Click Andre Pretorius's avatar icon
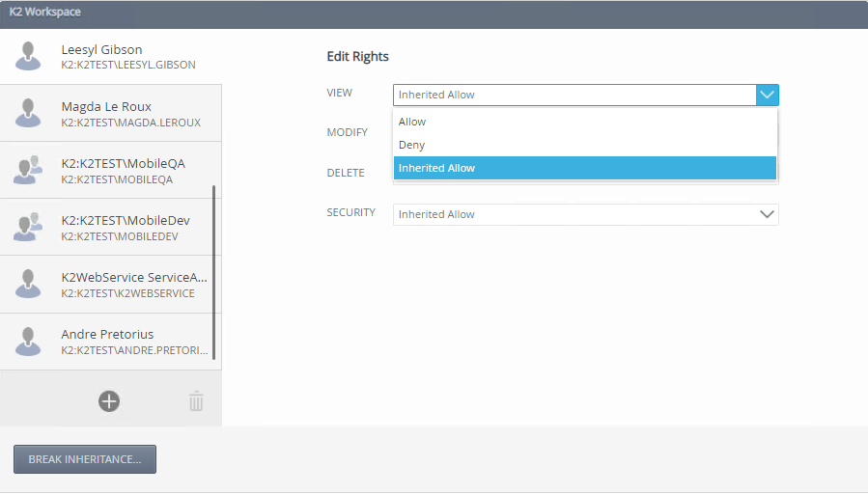Image resolution: width=868 pixels, height=494 pixels. coord(29,341)
